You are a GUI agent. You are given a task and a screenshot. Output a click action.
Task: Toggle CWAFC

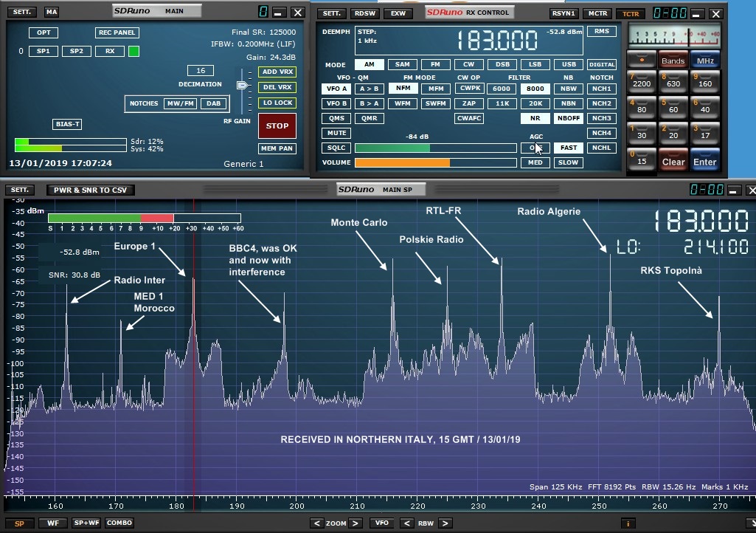point(468,118)
